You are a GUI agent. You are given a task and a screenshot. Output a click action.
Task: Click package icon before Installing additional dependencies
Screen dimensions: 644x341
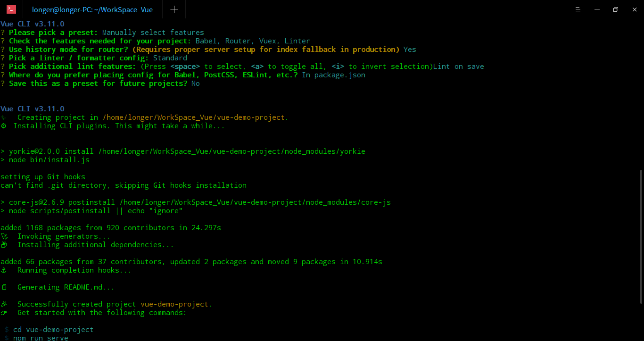4,245
